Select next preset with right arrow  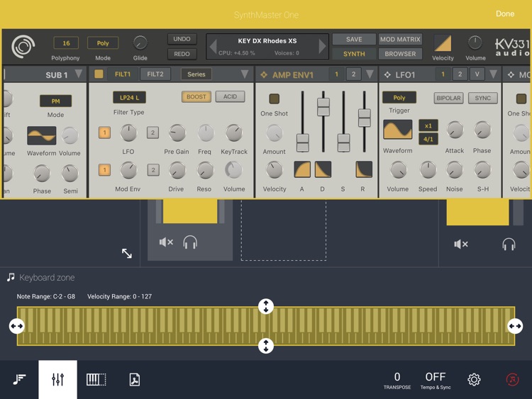pyautogui.click(x=322, y=47)
